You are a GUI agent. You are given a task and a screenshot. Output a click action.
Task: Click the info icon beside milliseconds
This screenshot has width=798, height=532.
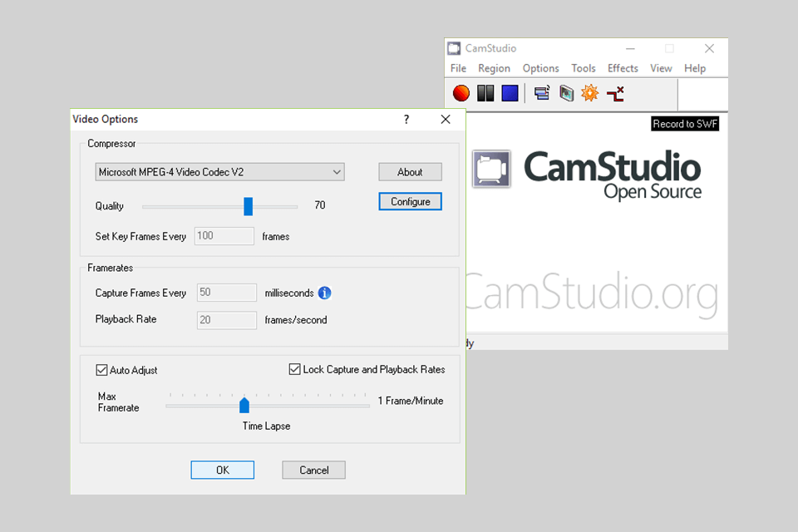pyautogui.click(x=325, y=293)
